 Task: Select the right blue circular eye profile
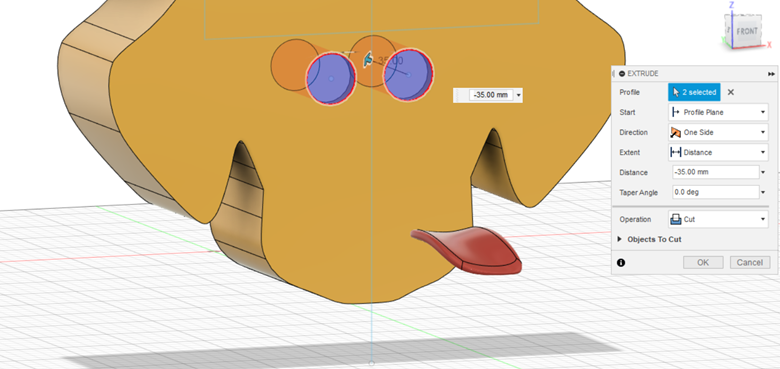pyautogui.click(x=408, y=75)
